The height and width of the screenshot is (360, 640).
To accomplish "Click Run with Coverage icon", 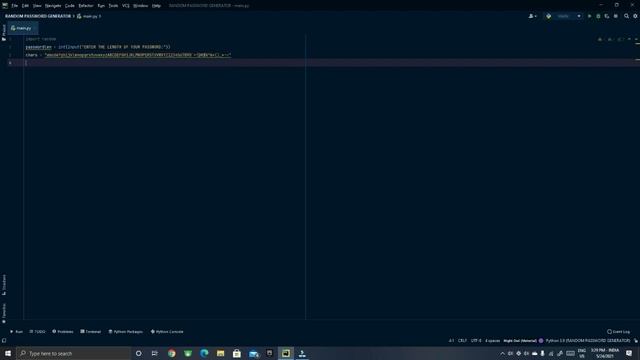I will point(607,16).
